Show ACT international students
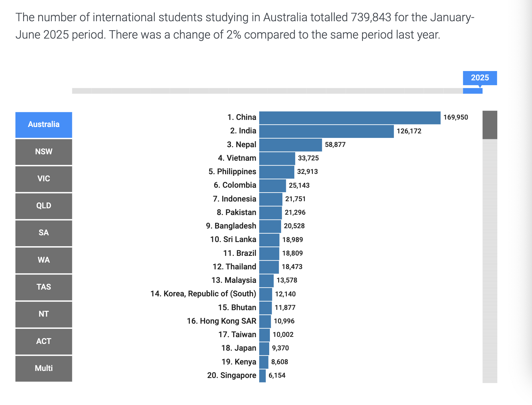The height and width of the screenshot is (405, 532). pyautogui.click(x=44, y=341)
